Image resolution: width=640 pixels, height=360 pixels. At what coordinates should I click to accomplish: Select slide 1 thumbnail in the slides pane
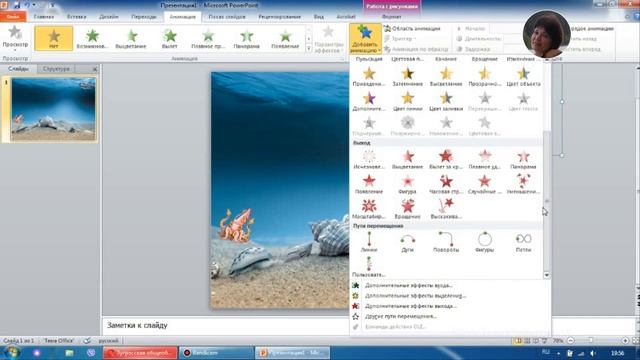coord(53,109)
